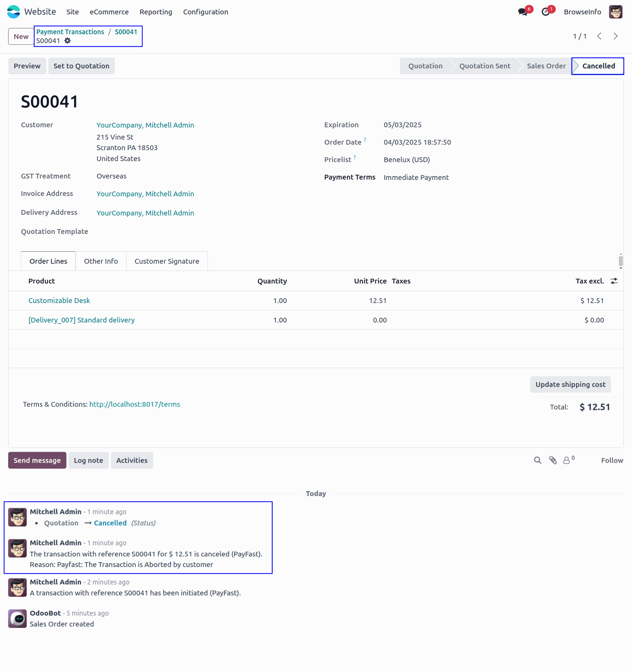Open user avatar in top bar

click(x=616, y=12)
